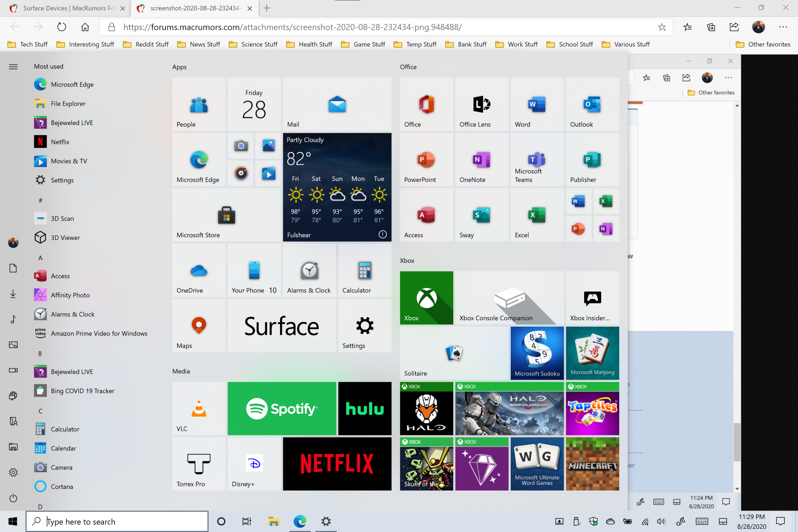Click the Netflix tile in Media
This screenshot has height=532, width=798.
337,464
